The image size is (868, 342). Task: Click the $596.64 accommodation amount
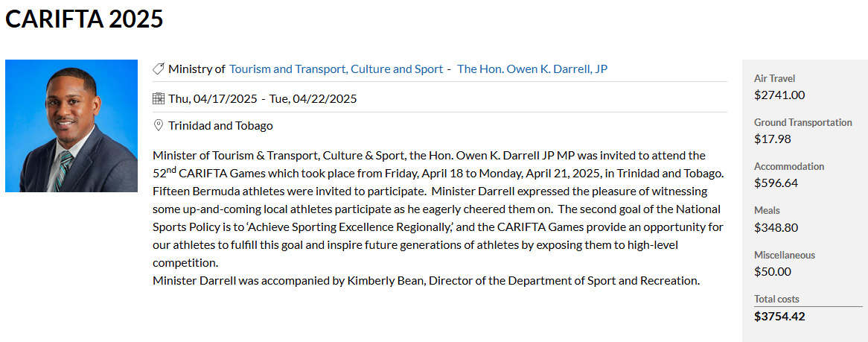point(776,183)
